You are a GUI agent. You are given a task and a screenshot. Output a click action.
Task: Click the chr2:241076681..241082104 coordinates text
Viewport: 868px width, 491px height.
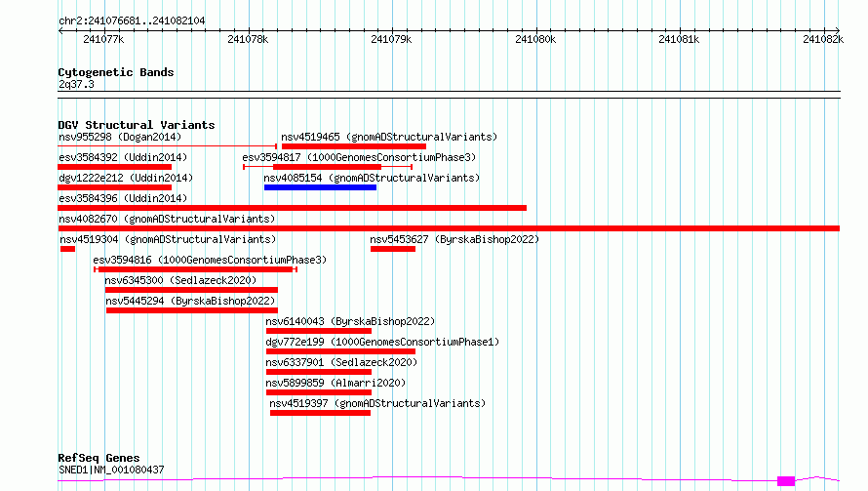tap(132, 20)
